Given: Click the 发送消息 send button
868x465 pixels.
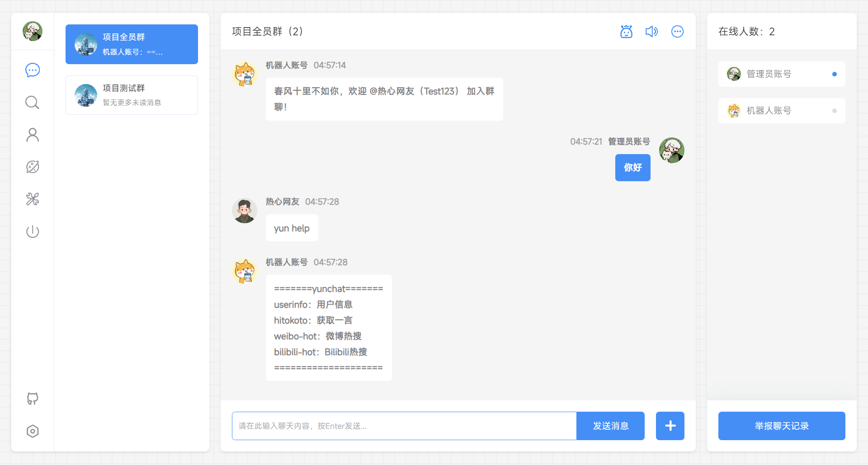Looking at the screenshot, I should tap(610, 426).
